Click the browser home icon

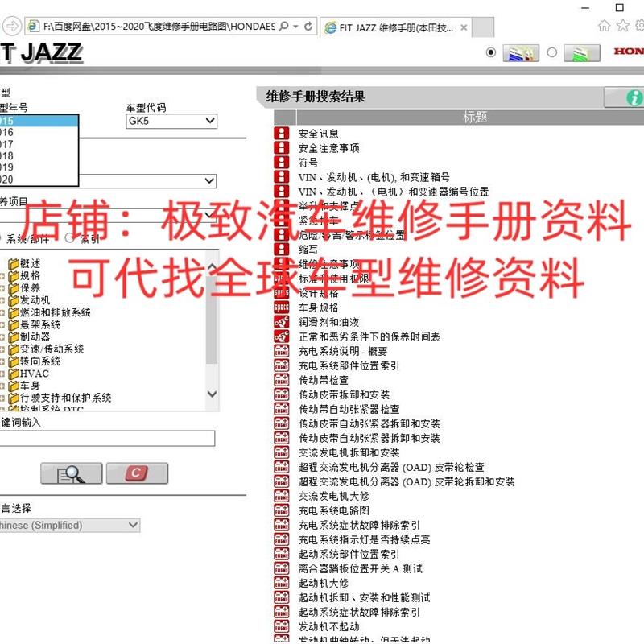point(605,26)
